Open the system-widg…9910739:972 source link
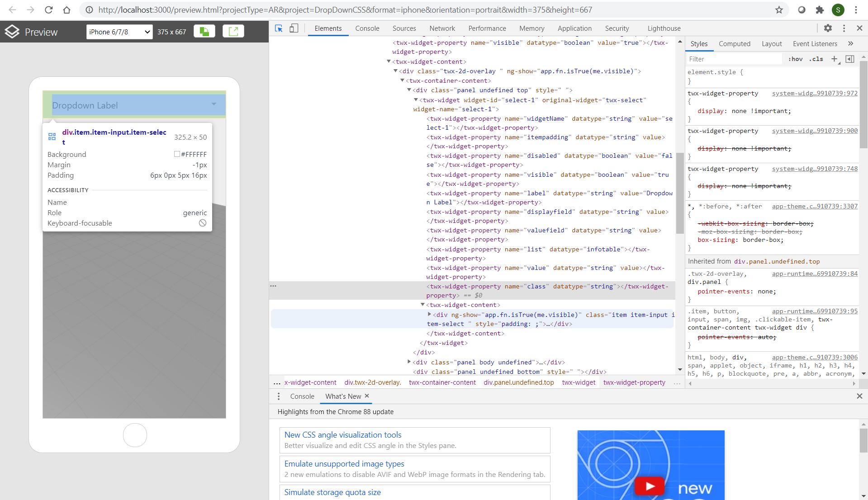This screenshot has height=500, width=868. pyautogui.click(x=814, y=93)
